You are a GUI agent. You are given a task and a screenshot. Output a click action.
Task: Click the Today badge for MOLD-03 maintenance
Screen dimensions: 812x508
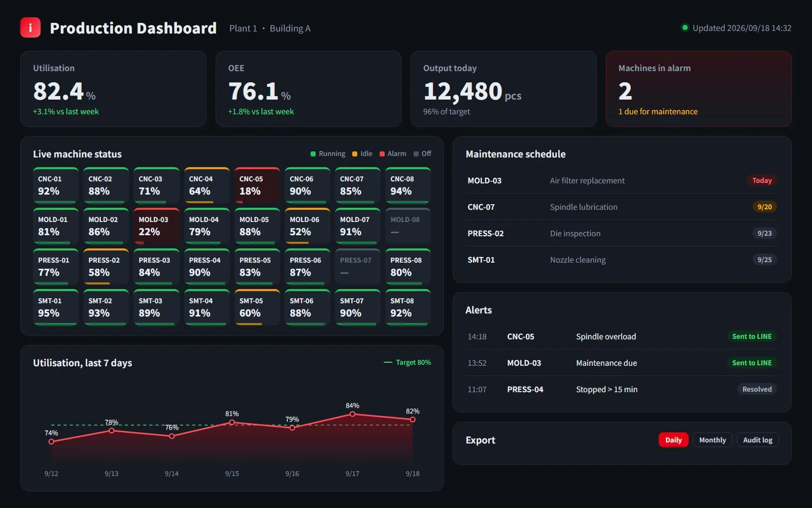point(762,180)
